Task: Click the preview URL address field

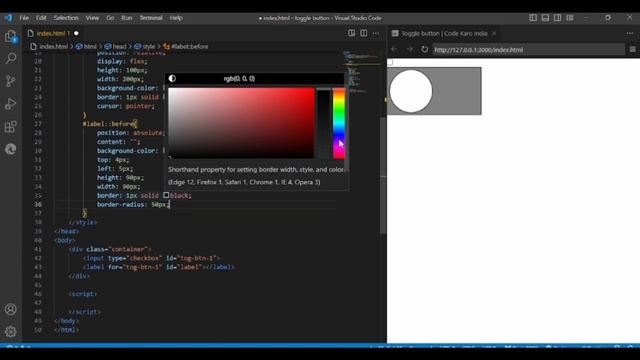Action: point(529,49)
